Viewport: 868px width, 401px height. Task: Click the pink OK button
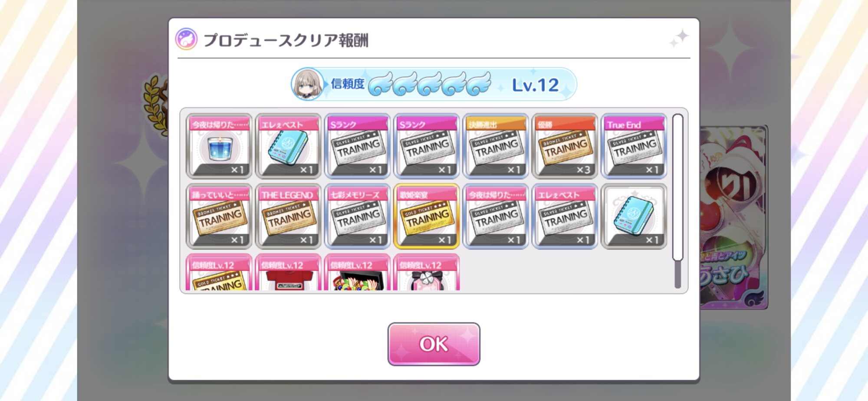[434, 344]
